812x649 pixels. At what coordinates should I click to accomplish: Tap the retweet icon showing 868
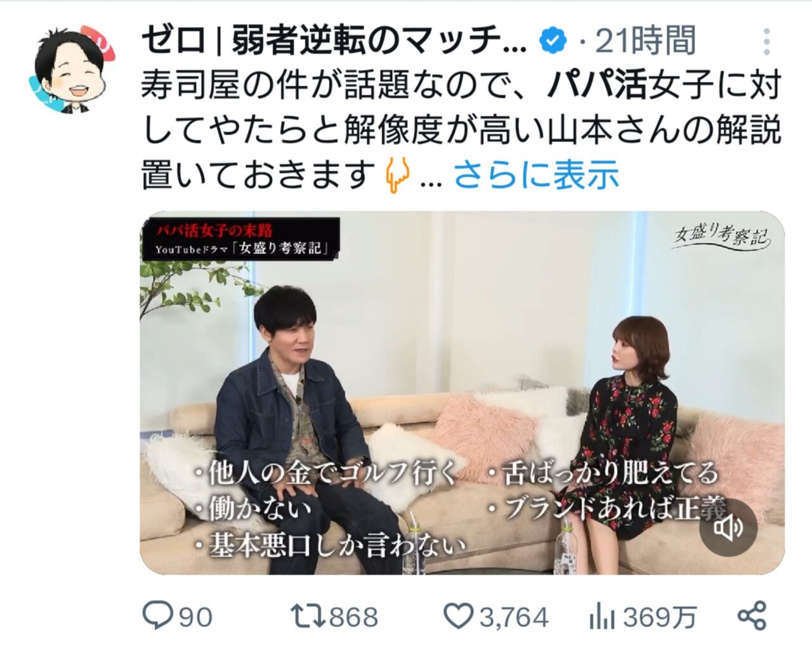pos(308,615)
